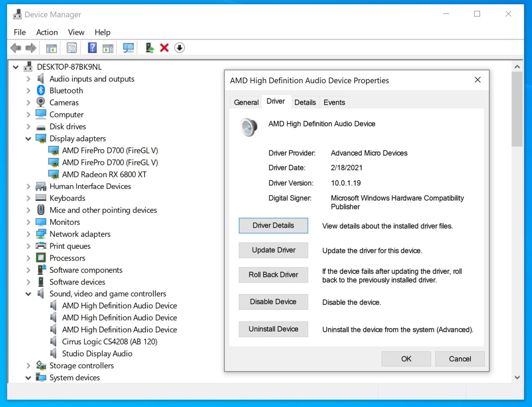
Task: Close the Audio Device Properties dialog
Action: (x=477, y=80)
